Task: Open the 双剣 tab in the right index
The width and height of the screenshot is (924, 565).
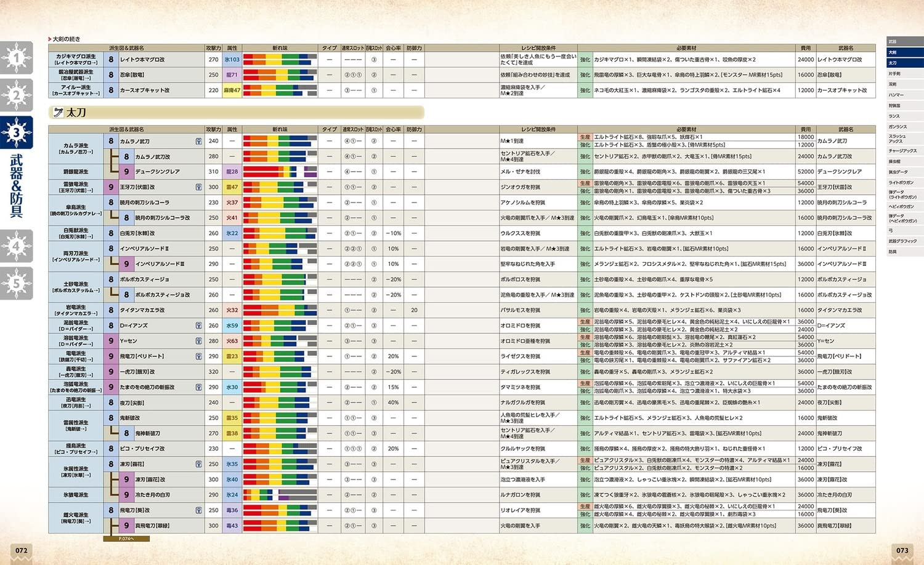Action: 905,84
